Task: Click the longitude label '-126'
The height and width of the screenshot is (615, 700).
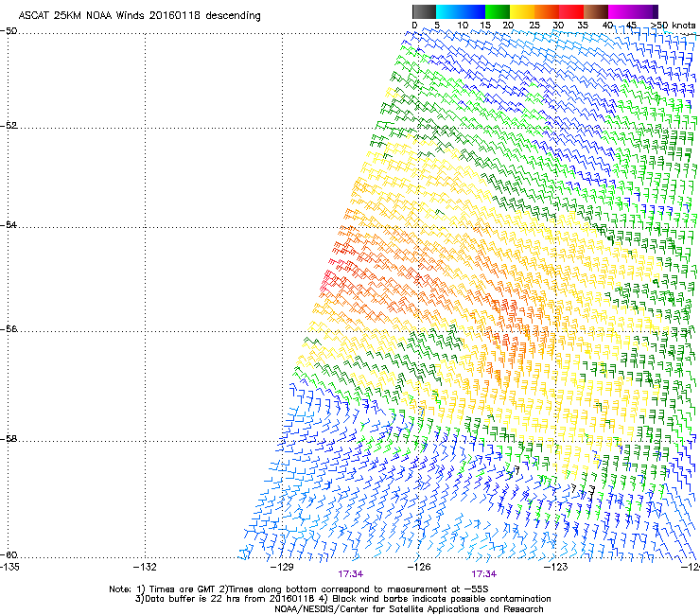Action: coord(419,567)
